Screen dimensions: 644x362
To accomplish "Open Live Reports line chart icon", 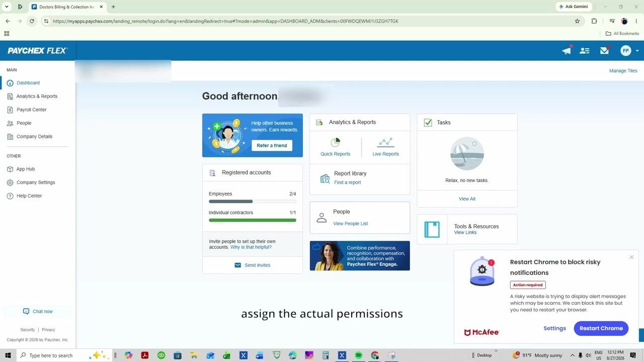I will point(385,142).
